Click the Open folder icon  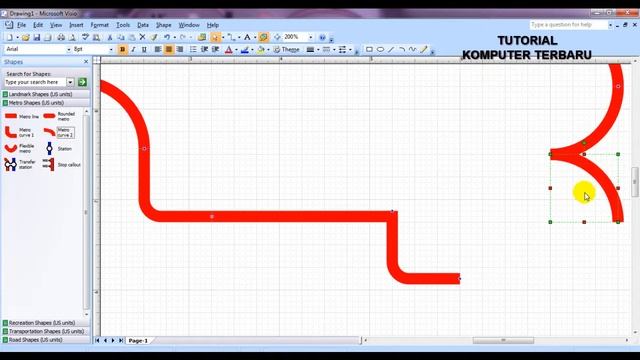point(26,38)
